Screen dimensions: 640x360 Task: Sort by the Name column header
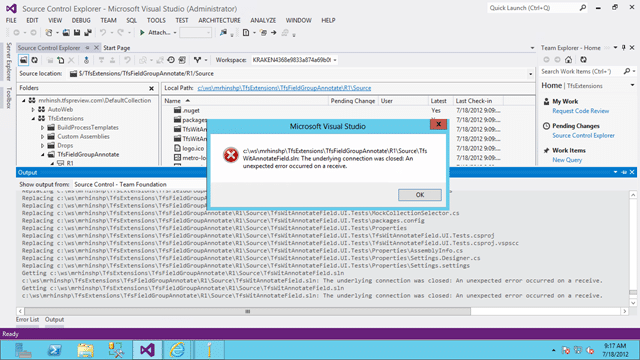click(245, 101)
